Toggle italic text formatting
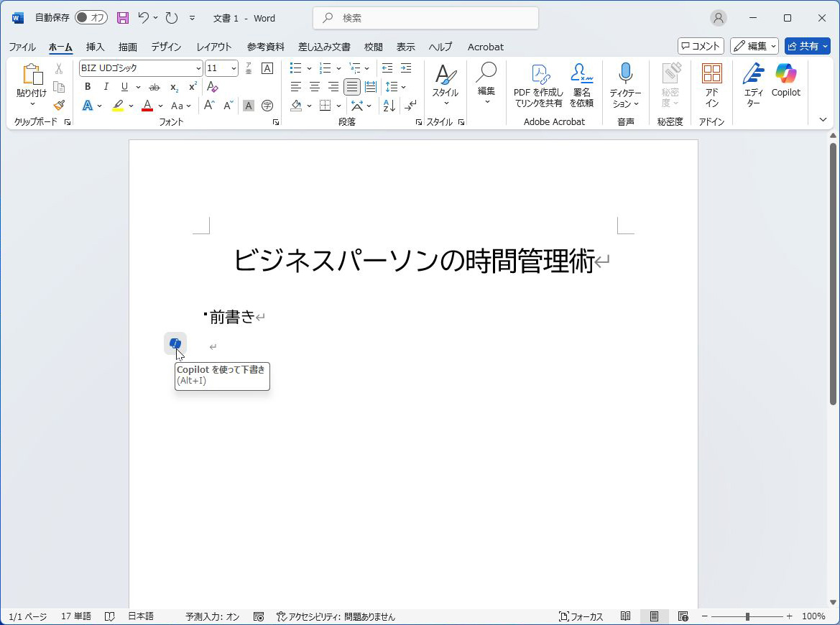 point(106,87)
